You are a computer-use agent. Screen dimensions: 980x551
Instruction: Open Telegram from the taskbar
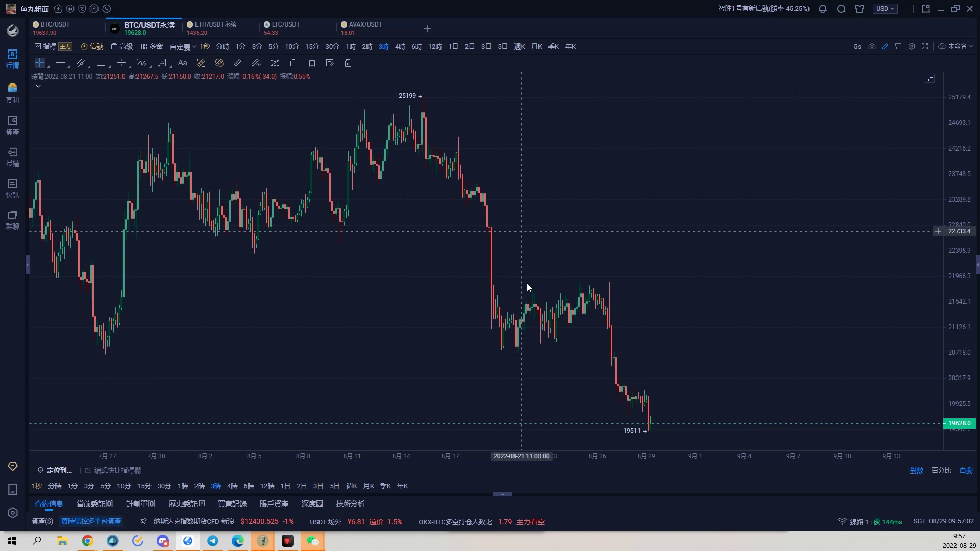click(213, 541)
